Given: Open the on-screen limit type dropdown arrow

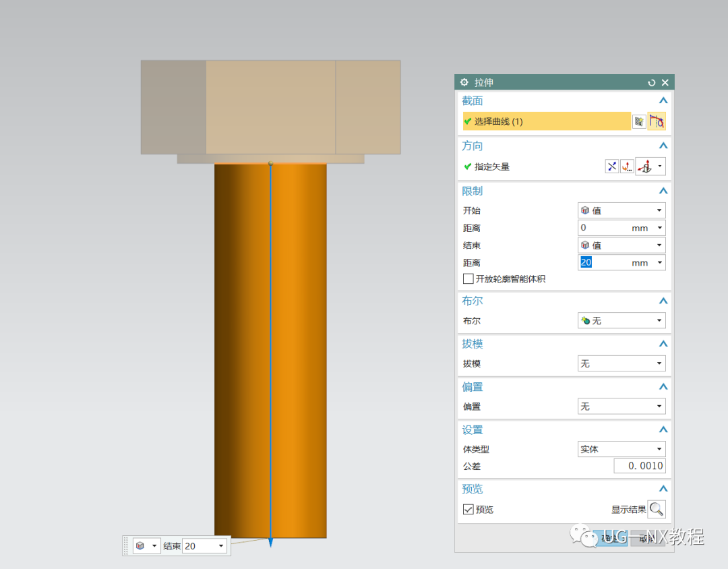Looking at the screenshot, I should 154,546.
